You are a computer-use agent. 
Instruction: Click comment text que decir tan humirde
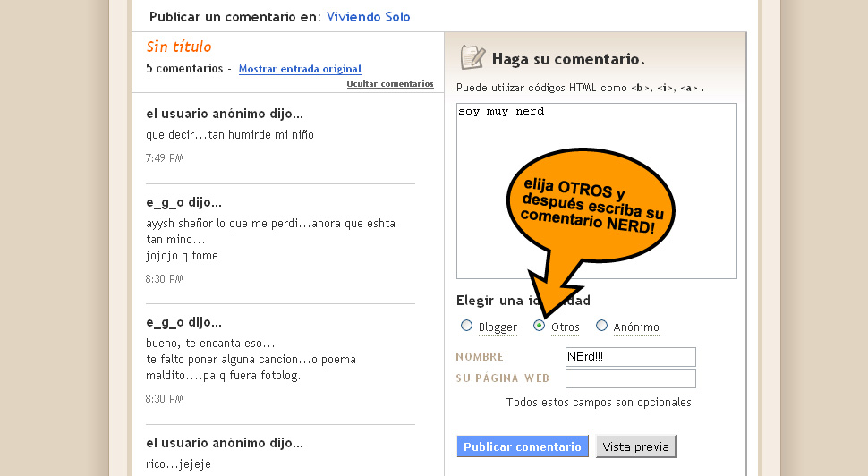click(x=230, y=134)
